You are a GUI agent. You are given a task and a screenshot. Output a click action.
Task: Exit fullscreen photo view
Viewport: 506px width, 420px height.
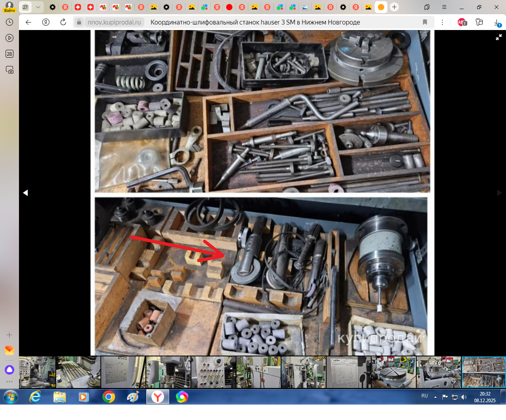(x=499, y=37)
